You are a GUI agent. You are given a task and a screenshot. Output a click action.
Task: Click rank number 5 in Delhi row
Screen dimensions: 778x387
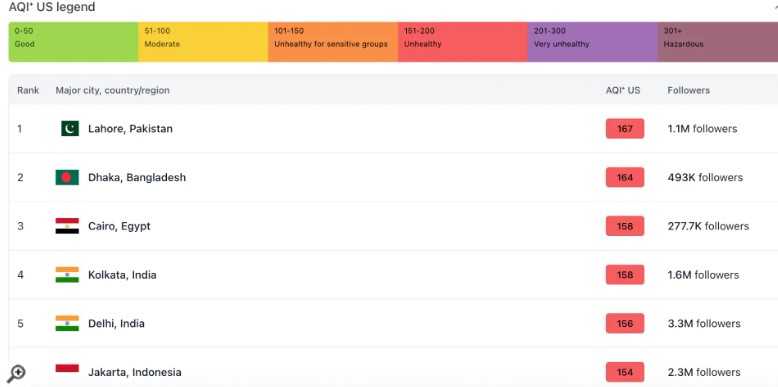click(x=20, y=323)
